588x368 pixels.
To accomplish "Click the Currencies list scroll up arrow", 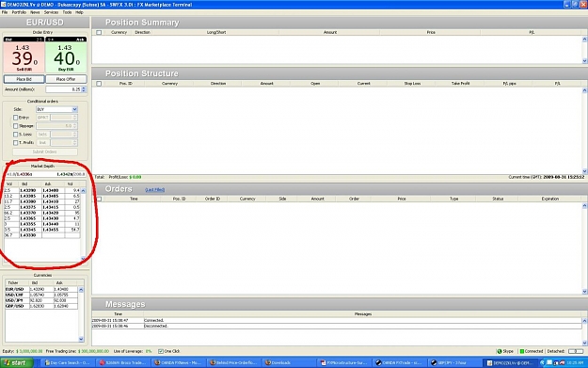I will tap(81, 290).
